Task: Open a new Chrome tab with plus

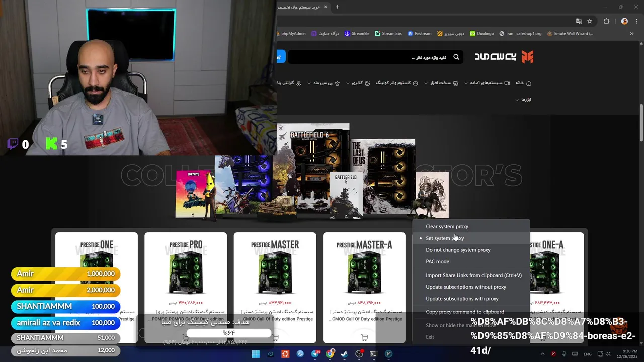Action: coord(337,7)
